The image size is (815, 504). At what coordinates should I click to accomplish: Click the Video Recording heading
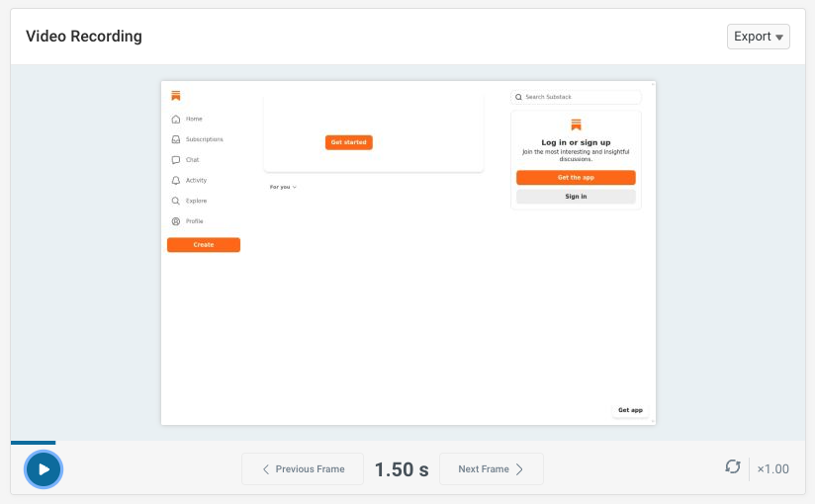84,37
